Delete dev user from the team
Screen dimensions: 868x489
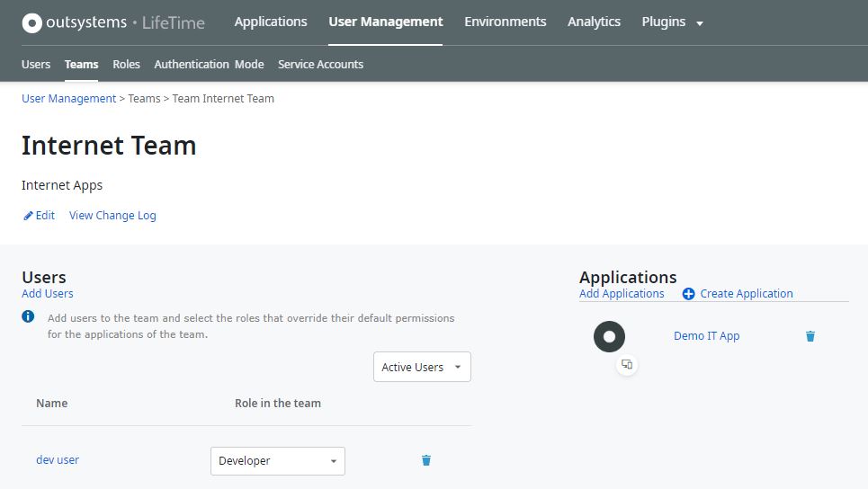click(x=426, y=460)
